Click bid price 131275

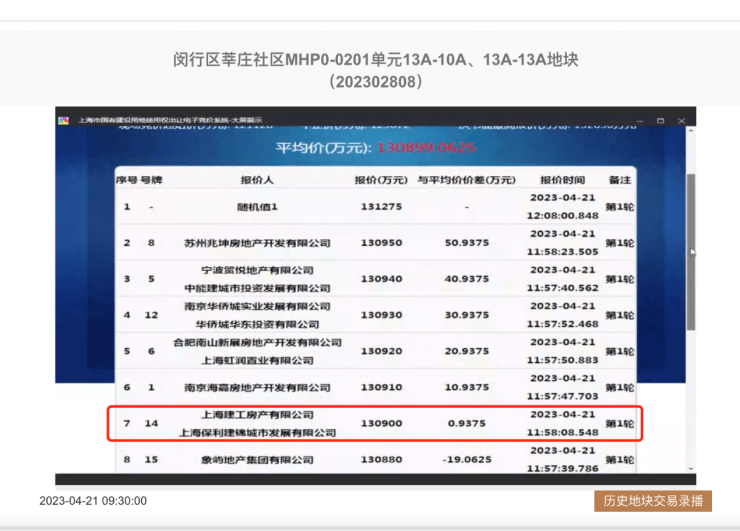(x=381, y=207)
